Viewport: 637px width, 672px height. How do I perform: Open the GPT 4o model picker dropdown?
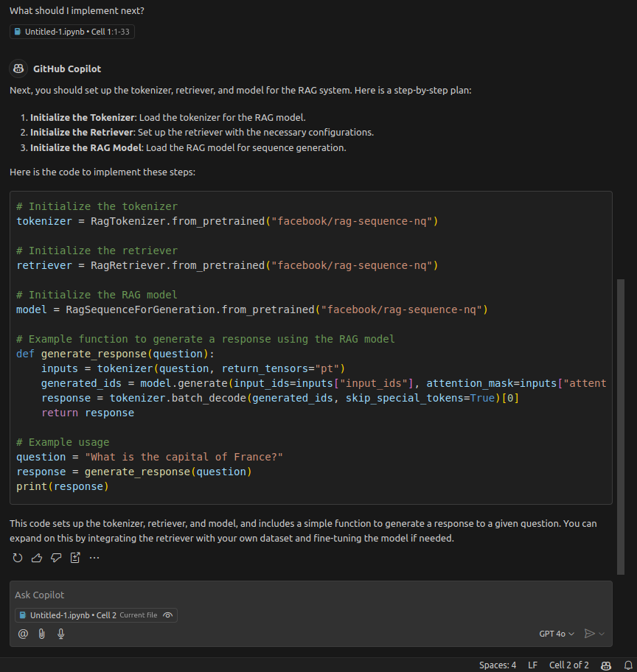point(557,634)
